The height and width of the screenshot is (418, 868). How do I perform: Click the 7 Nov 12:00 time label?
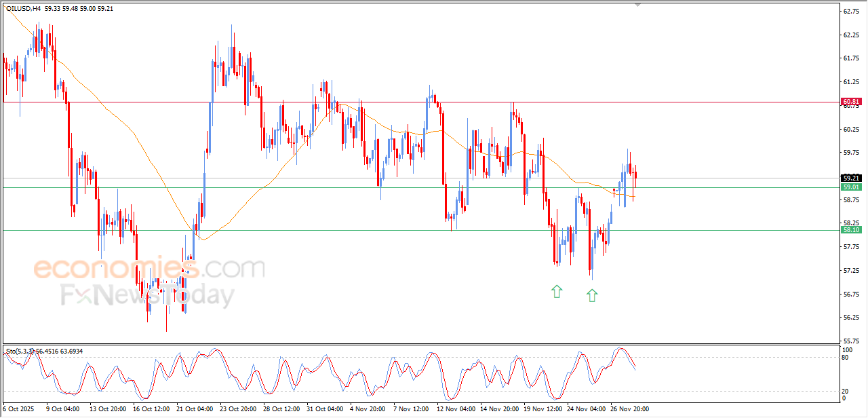tap(411, 409)
